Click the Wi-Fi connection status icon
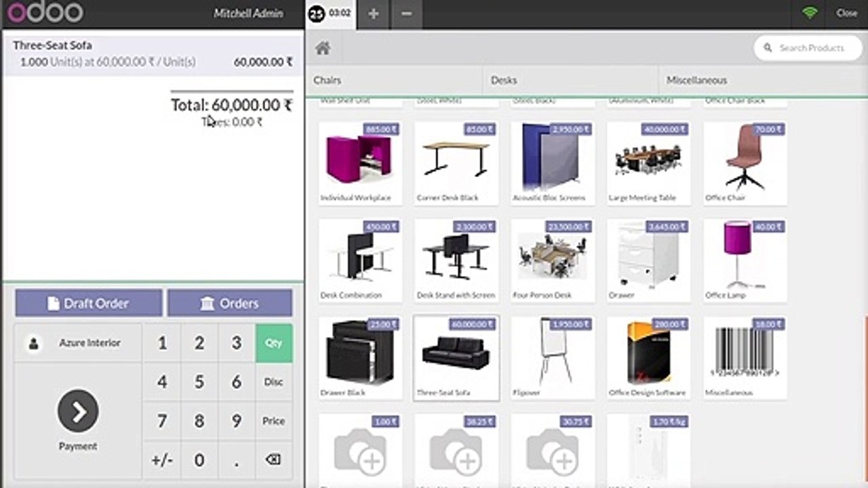The width and height of the screenshot is (868, 488). [x=810, y=13]
